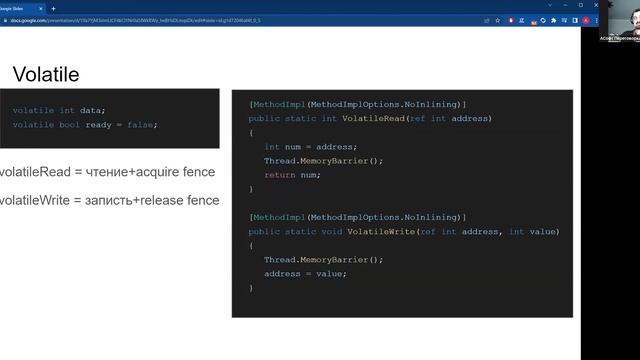Open the media playlist control icon
The width and height of the screenshot is (640, 360).
(564, 20)
